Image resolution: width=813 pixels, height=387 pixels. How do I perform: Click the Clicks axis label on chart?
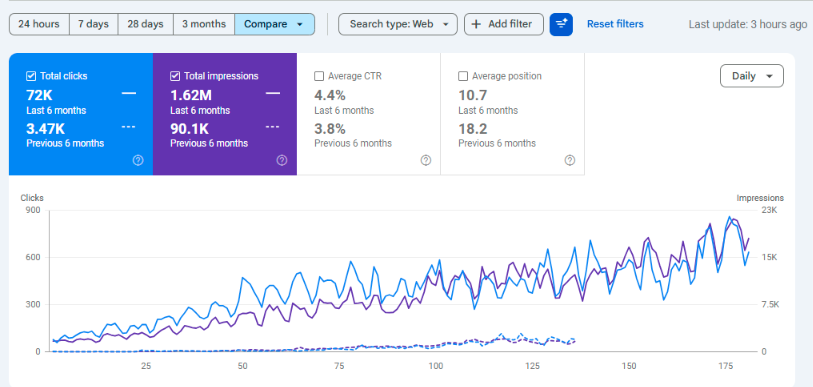pos(32,198)
